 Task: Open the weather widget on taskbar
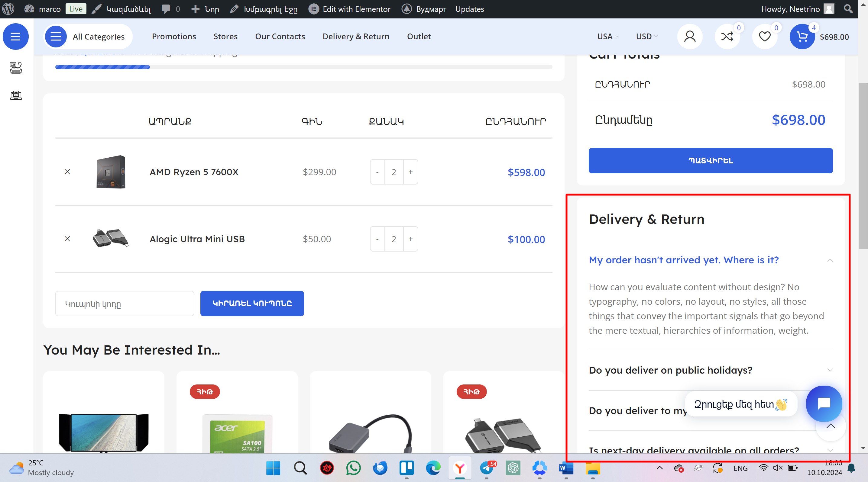[x=41, y=468]
